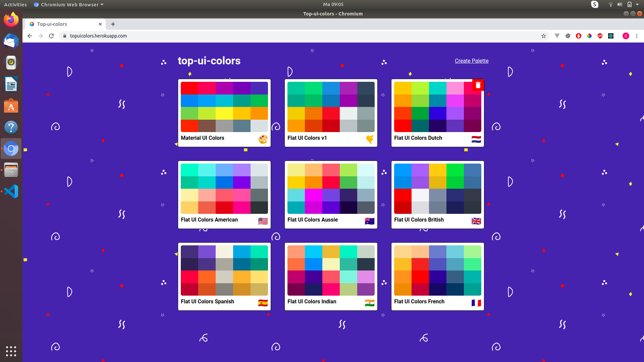Click the American flag emoji icon
Image resolution: width=644 pixels, height=362 pixels.
(x=263, y=221)
